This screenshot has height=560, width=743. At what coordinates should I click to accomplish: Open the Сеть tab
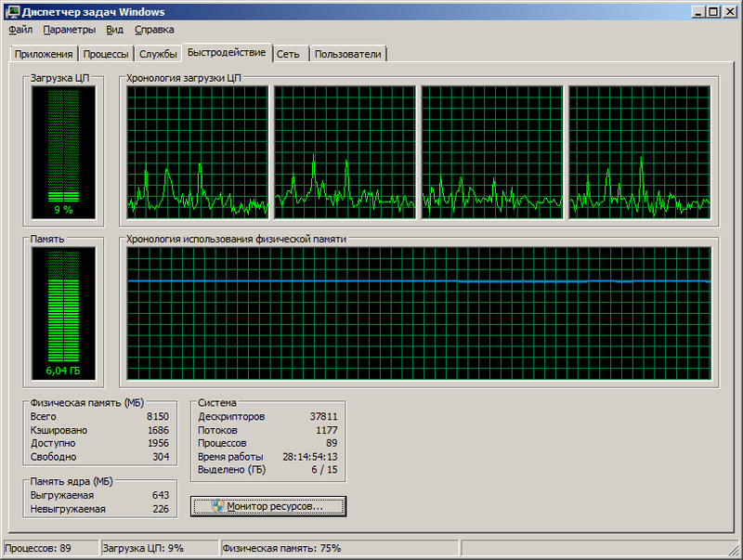[288, 54]
